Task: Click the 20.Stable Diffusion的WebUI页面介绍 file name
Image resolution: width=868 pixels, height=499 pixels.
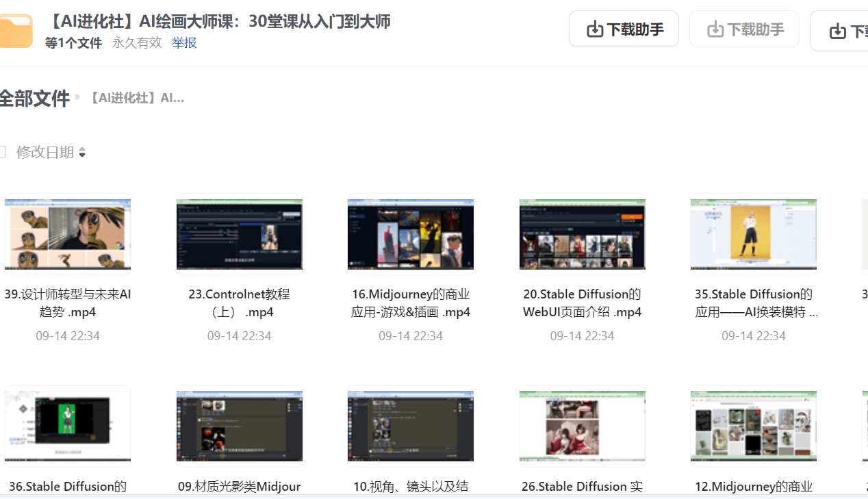Action: [582, 303]
